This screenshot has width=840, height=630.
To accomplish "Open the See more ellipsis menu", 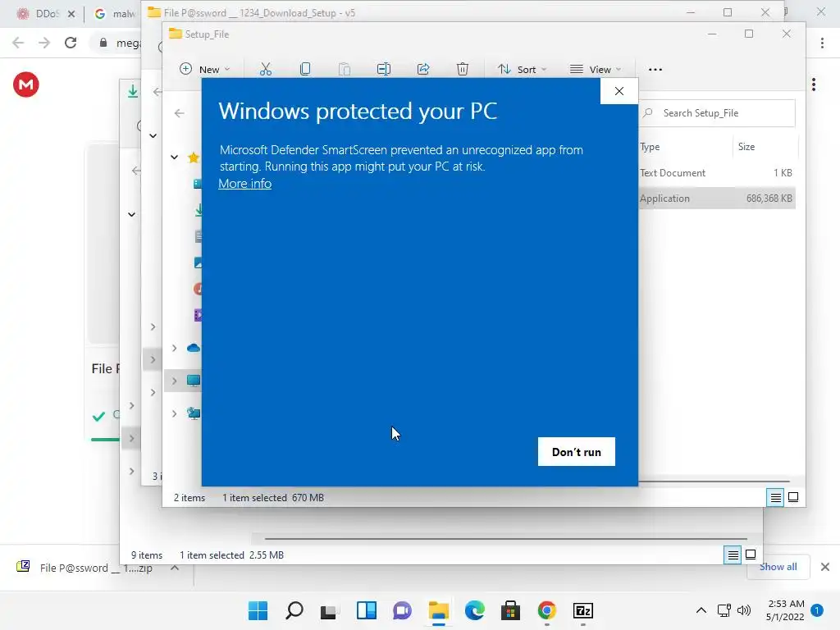I will point(655,69).
